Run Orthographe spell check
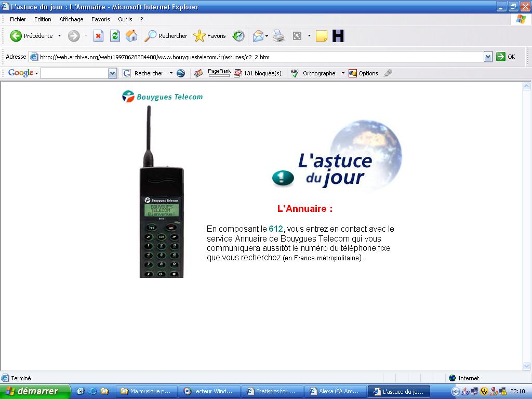Viewport: 532px width, 399px height. 313,73
